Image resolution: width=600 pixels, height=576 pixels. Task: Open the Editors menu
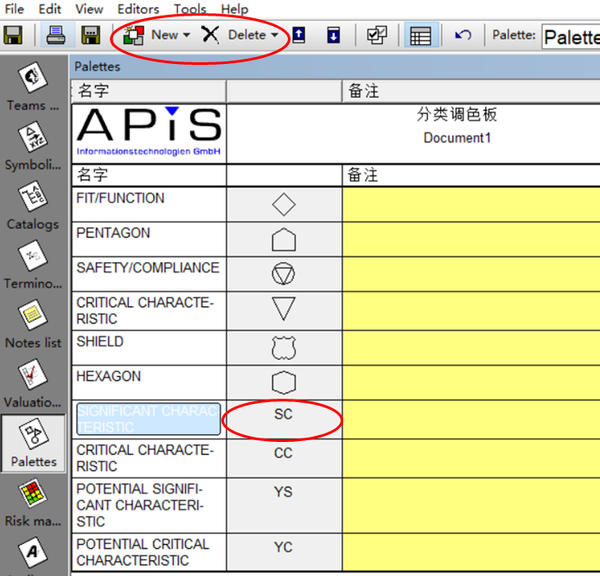[138, 8]
